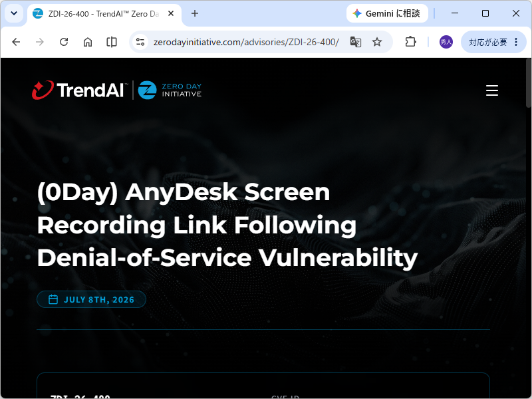Open a new tab

(195, 13)
